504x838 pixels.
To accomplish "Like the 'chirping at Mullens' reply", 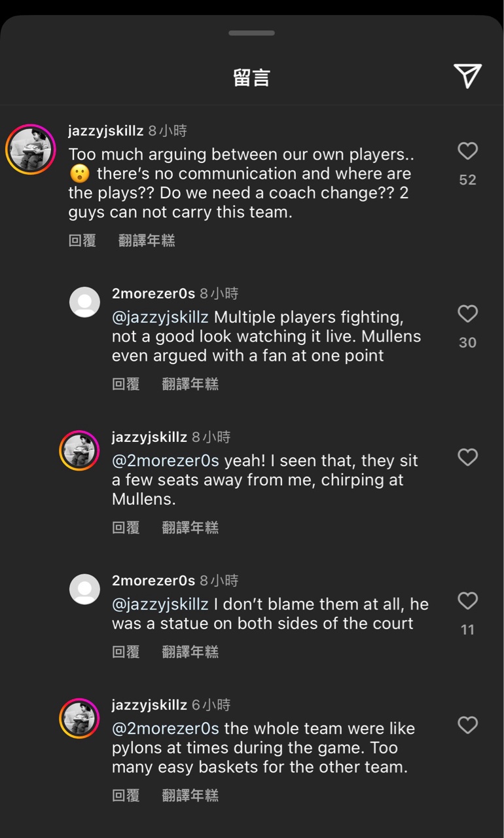I will click(467, 457).
